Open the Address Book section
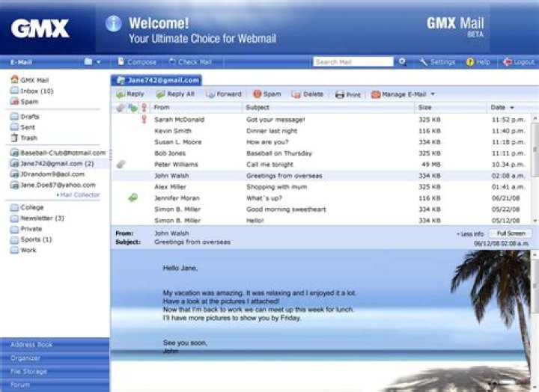This screenshot has width=539, height=392. (x=31, y=345)
